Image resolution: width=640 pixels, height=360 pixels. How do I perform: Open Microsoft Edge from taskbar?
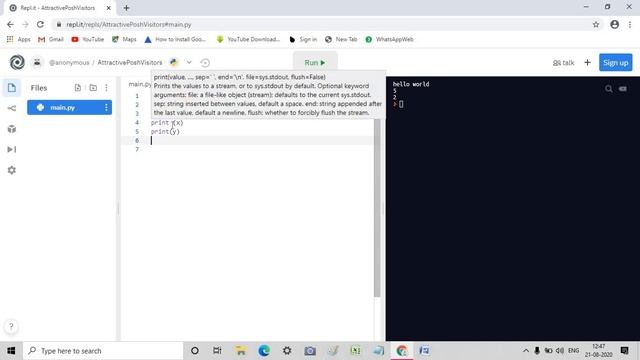[264, 351]
